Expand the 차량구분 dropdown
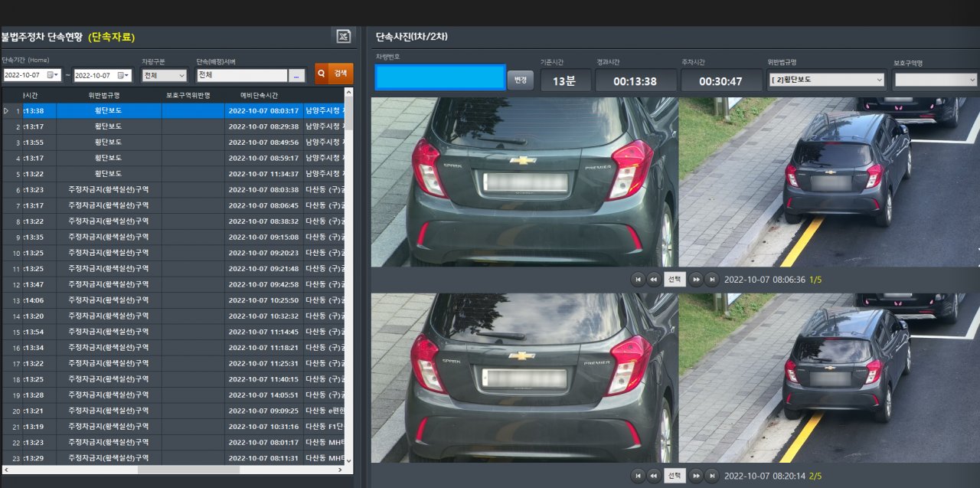980x488 pixels. click(x=181, y=75)
